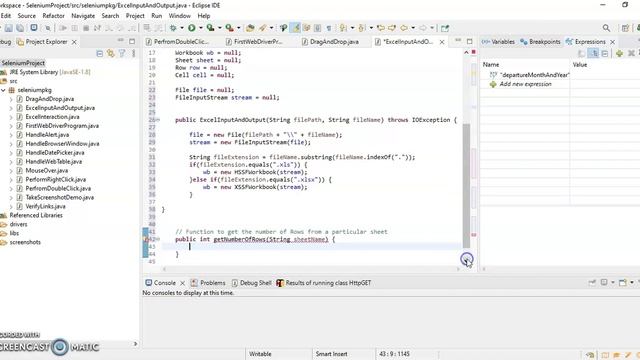Close the ExcelInputAndOutput editor tab
This screenshot has width=640, height=360.
[442, 42]
